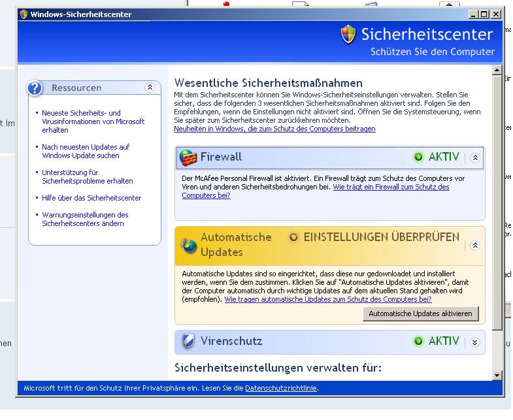Image resolution: width=513 pixels, height=420 pixels.
Task: Open Nach neuesten Updates auf Windows Update suchen
Action: [x=86, y=151]
